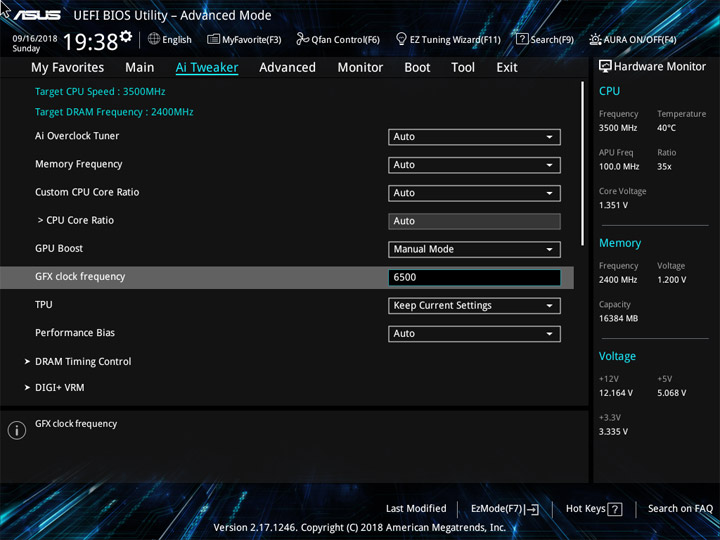This screenshot has height=540, width=720.
Task: Click the 09/16/2018 date text
Action: (35, 39)
